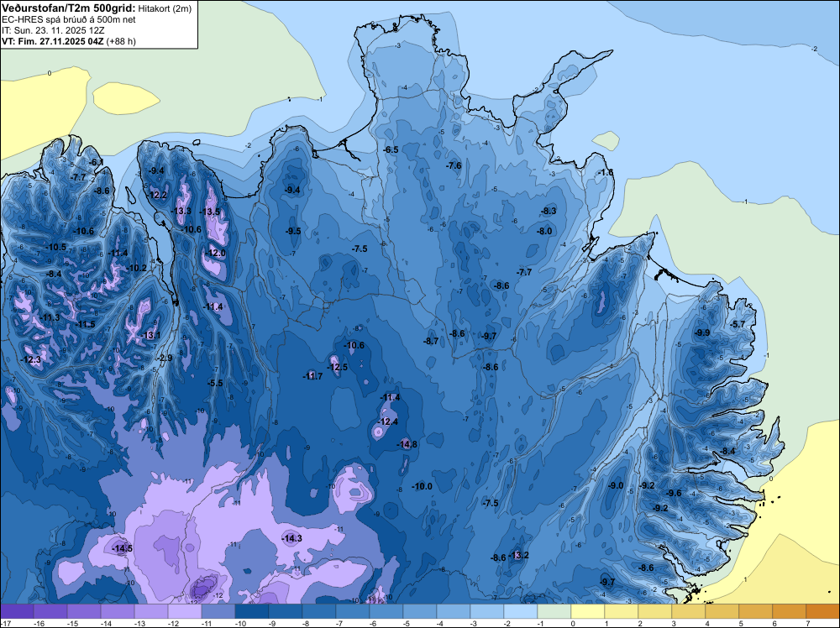Click the -11.5 temperature label
Viewport: 840px width, 628px height.
coord(85,324)
